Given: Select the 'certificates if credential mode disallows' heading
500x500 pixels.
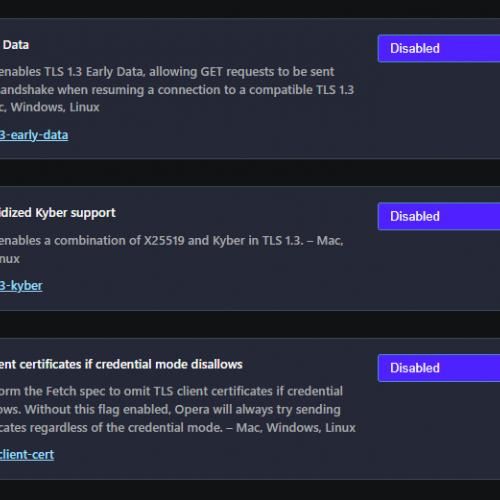Looking at the screenshot, I should [121, 364].
